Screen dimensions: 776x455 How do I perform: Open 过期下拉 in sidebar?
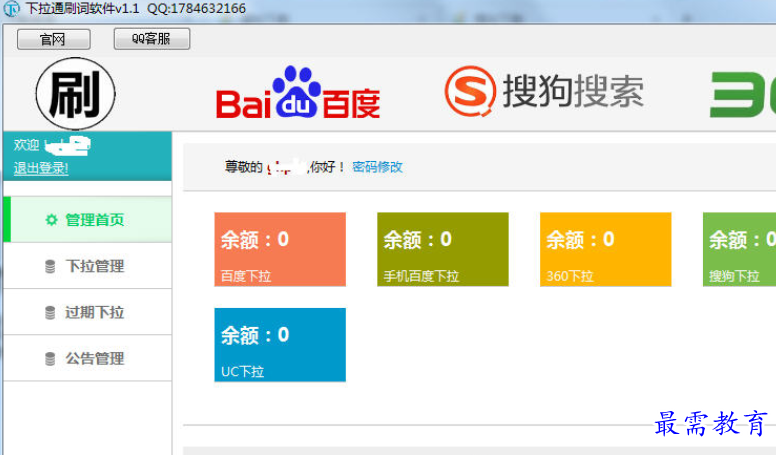coord(88,312)
